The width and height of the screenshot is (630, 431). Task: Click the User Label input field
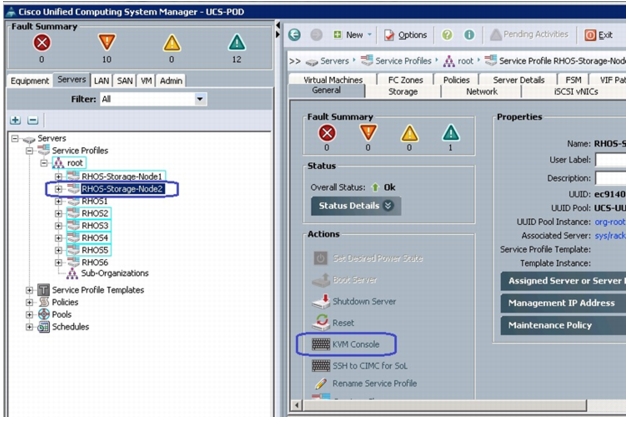point(610,159)
